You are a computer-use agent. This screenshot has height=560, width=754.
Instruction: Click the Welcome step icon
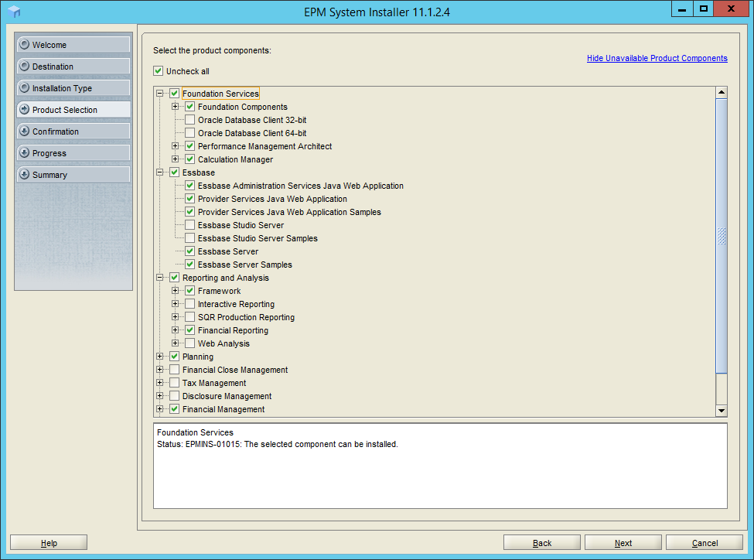click(x=24, y=44)
